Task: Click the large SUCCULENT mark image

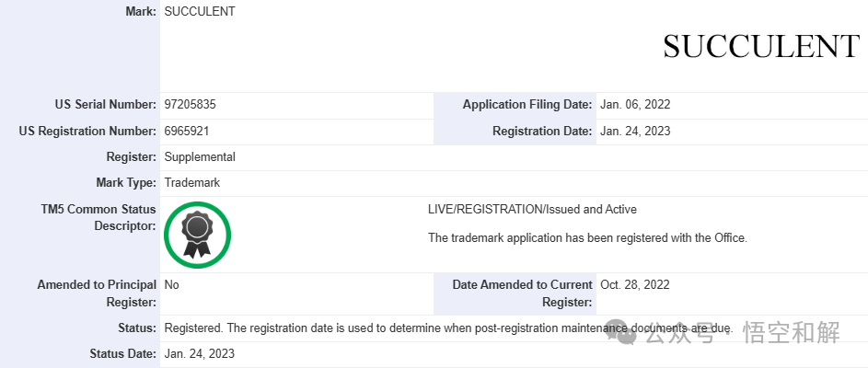Action: [760, 46]
